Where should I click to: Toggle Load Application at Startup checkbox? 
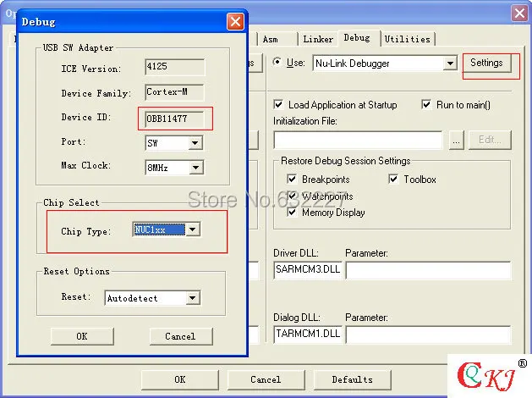point(278,105)
